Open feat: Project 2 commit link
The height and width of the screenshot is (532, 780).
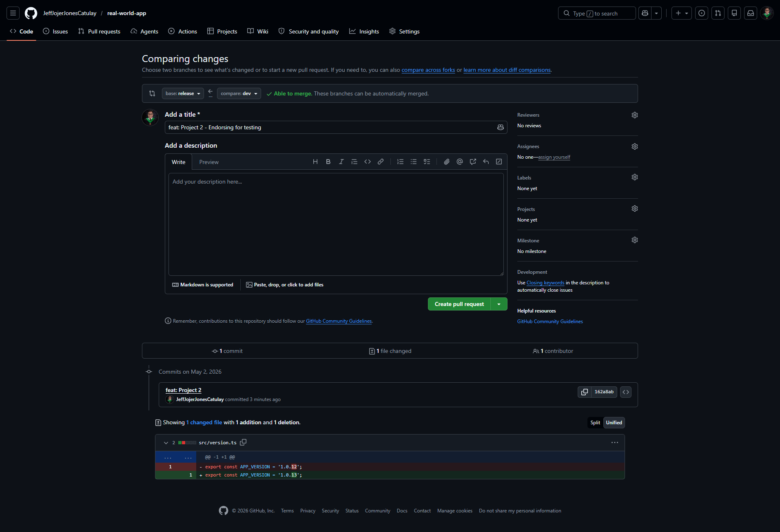(183, 390)
